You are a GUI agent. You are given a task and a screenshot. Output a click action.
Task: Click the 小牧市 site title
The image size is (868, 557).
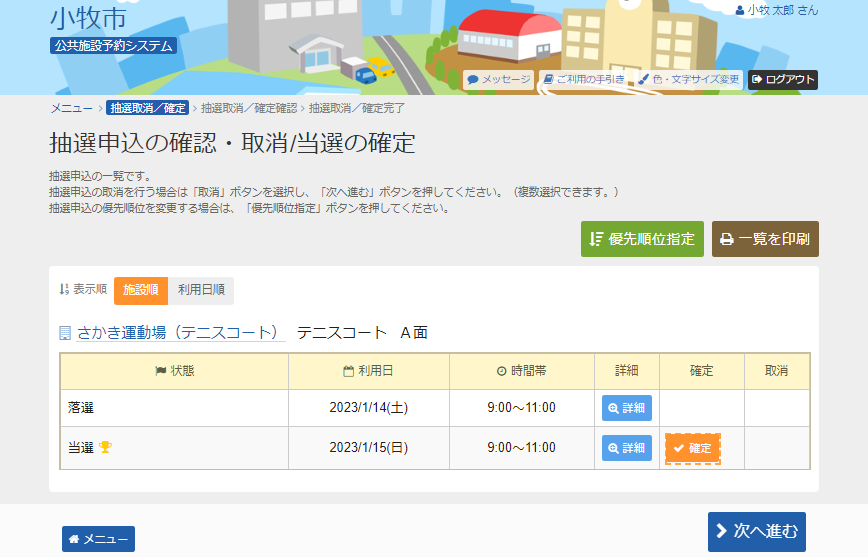[x=88, y=18]
